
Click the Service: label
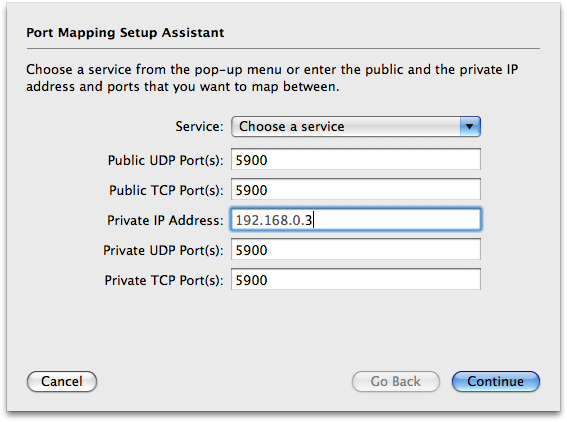coord(200,127)
